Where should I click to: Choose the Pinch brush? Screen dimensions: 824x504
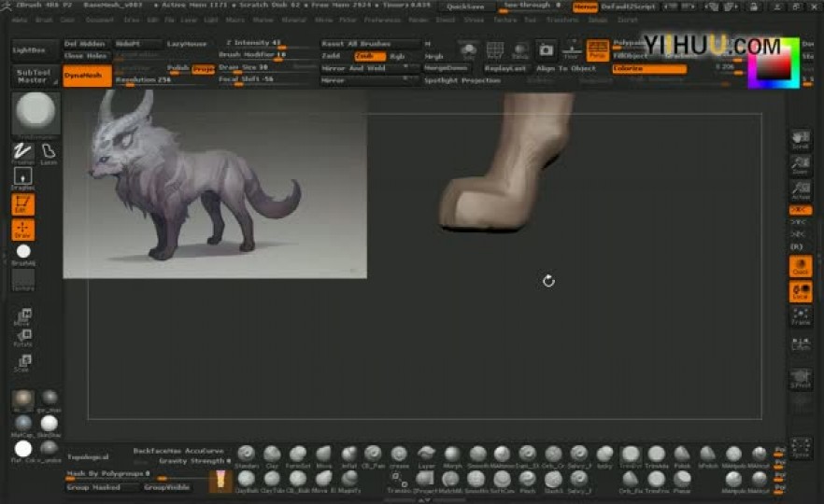pos(528,481)
